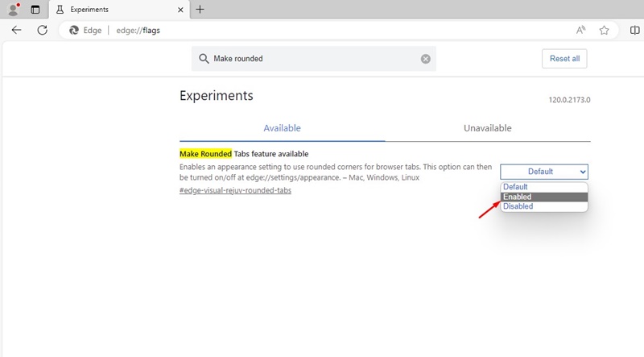Add this page to favorites star
This screenshot has width=644, height=357.
point(604,30)
